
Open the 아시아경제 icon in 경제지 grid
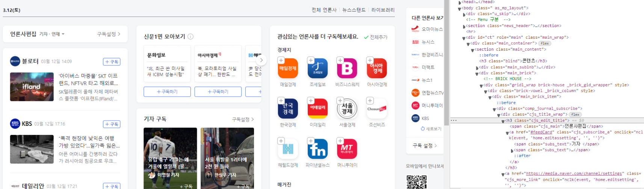377,68
